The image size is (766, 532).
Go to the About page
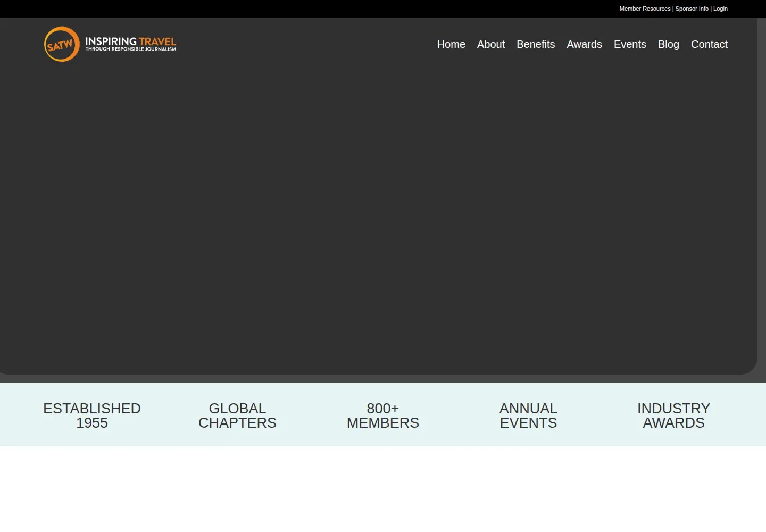[491, 44]
